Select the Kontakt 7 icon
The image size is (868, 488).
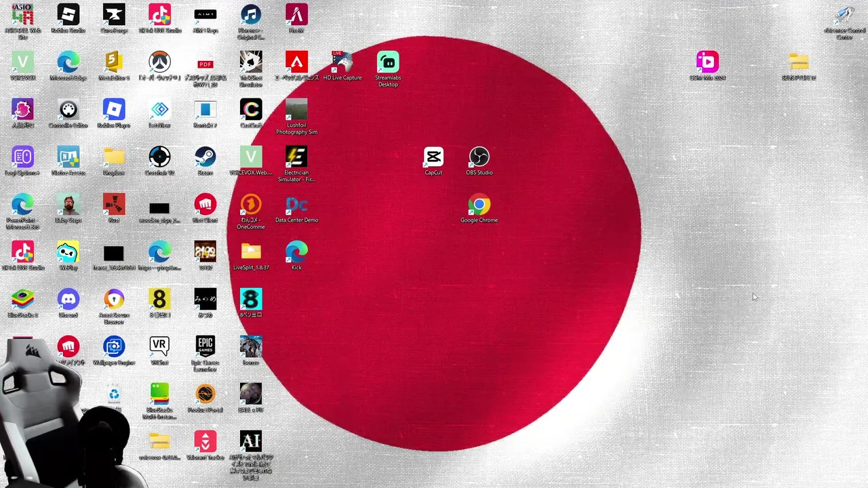click(x=205, y=110)
